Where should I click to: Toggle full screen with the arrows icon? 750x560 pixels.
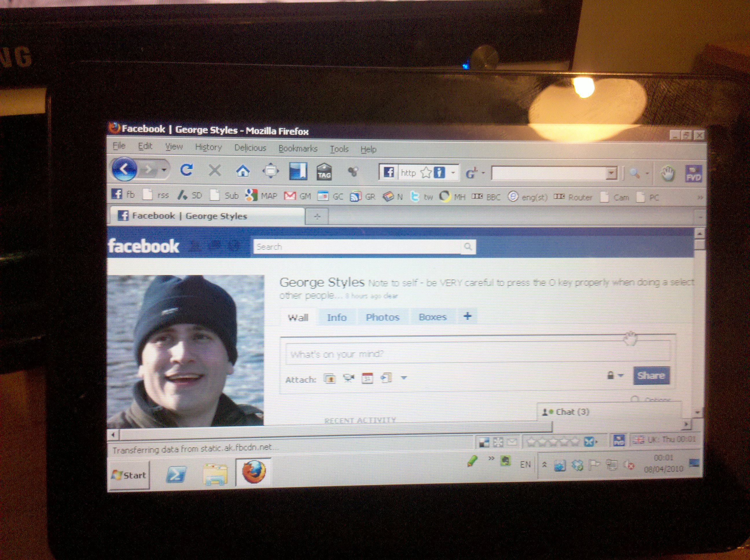click(x=271, y=171)
